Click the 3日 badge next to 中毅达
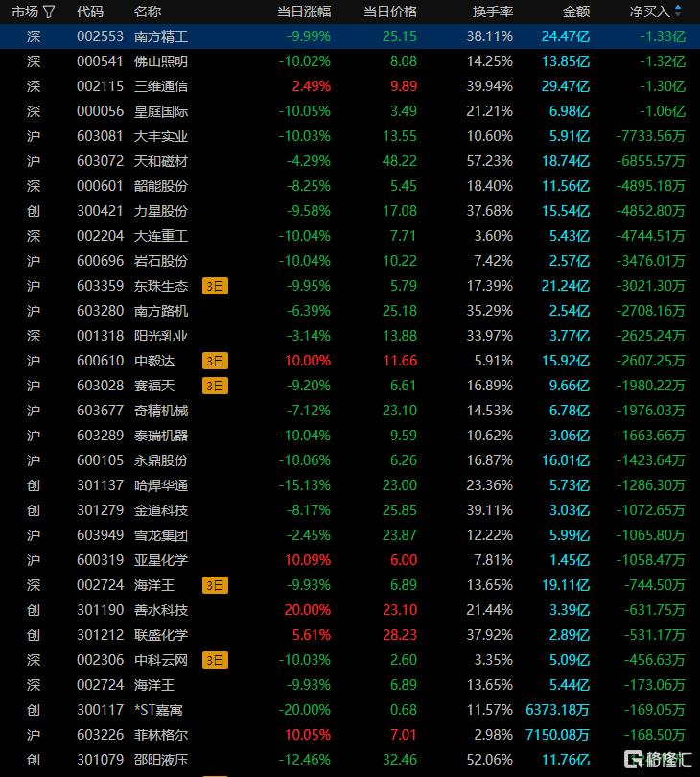This screenshot has width=700, height=777. pos(215,361)
